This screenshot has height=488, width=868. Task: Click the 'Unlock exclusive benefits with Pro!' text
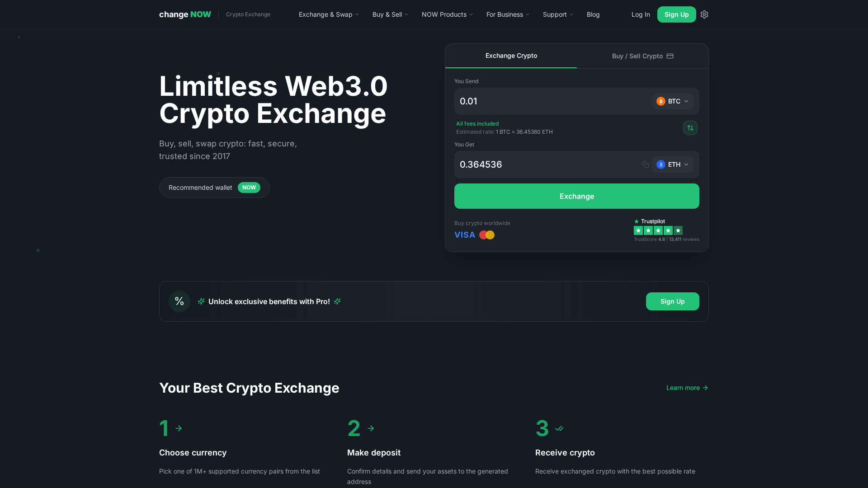(x=269, y=301)
